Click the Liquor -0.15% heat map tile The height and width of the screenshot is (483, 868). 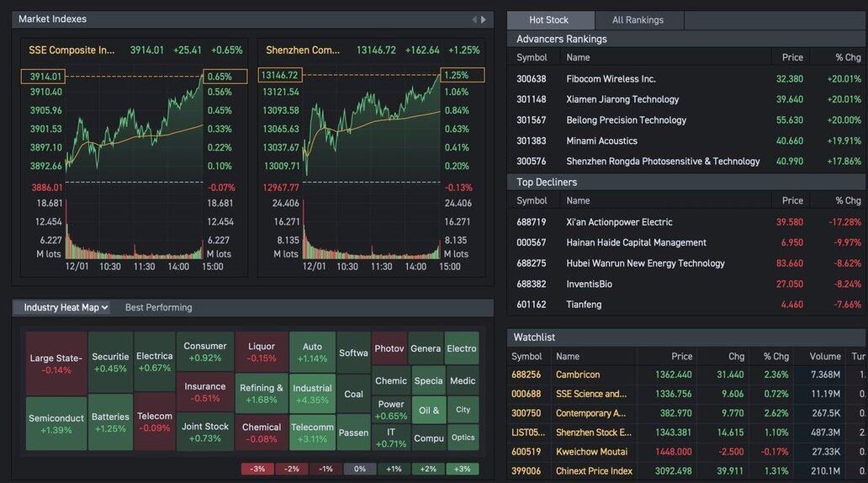click(x=262, y=352)
